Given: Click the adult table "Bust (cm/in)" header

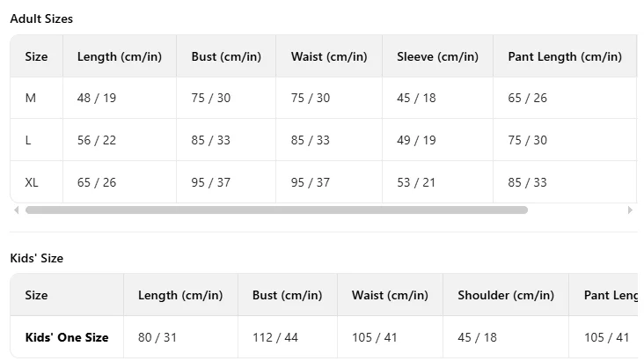Looking at the screenshot, I should [x=226, y=56].
